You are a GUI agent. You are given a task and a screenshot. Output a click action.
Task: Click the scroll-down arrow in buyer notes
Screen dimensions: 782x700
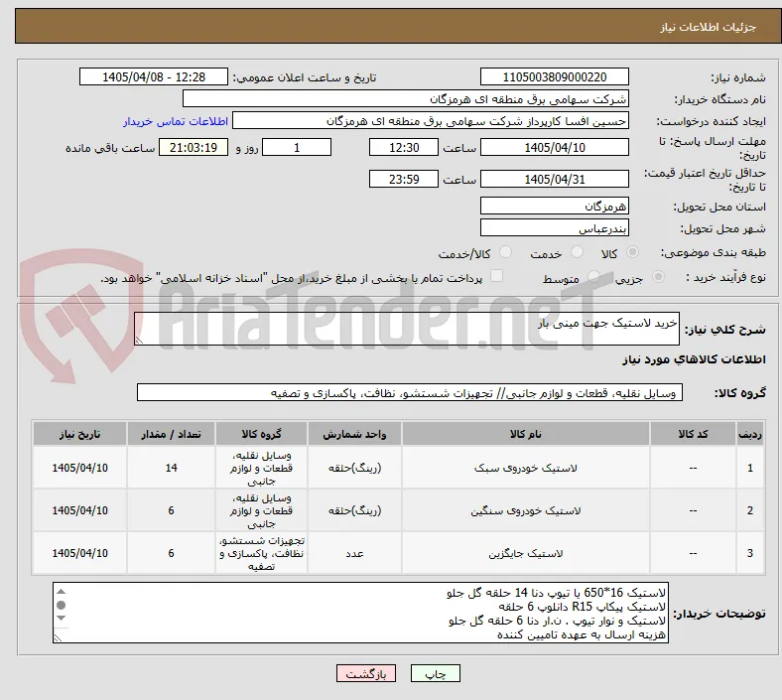click(x=62, y=619)
